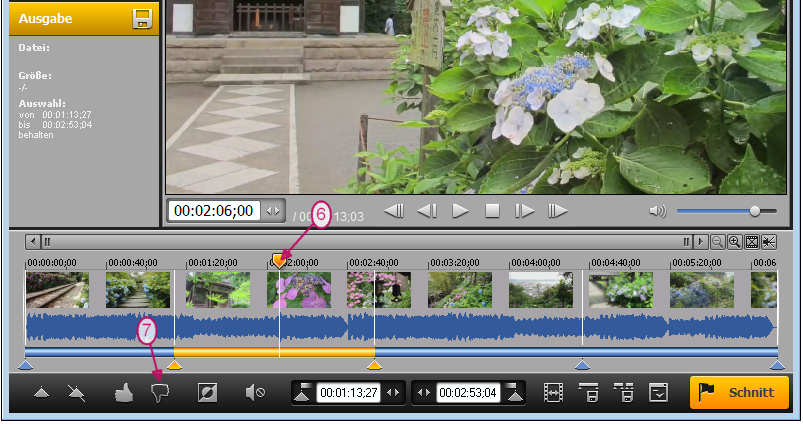Open batch task list icon with checkmark
This screenshot has width=803, height=425.
coord(658,393)
